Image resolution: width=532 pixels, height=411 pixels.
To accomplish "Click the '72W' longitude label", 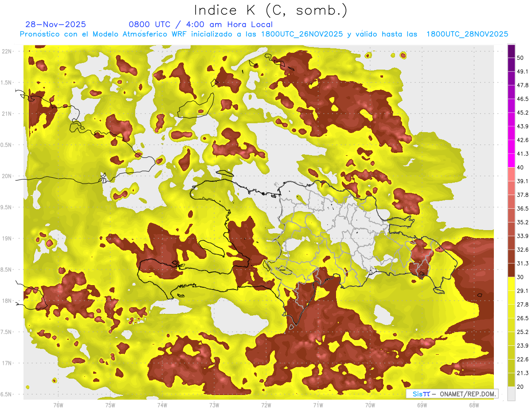I will click(266, 404).
